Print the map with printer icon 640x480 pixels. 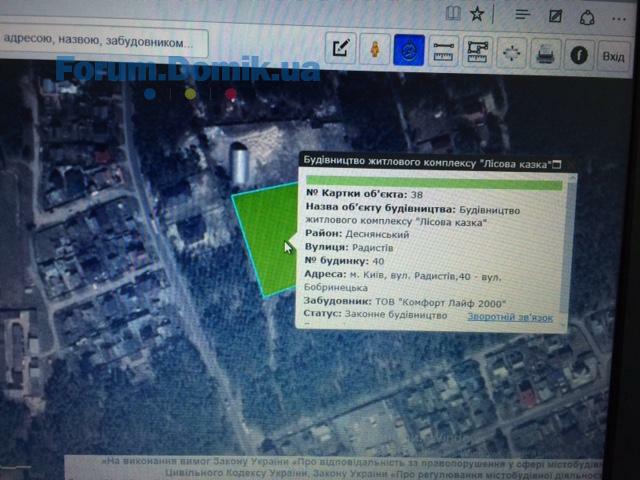[x=545, y=53]
